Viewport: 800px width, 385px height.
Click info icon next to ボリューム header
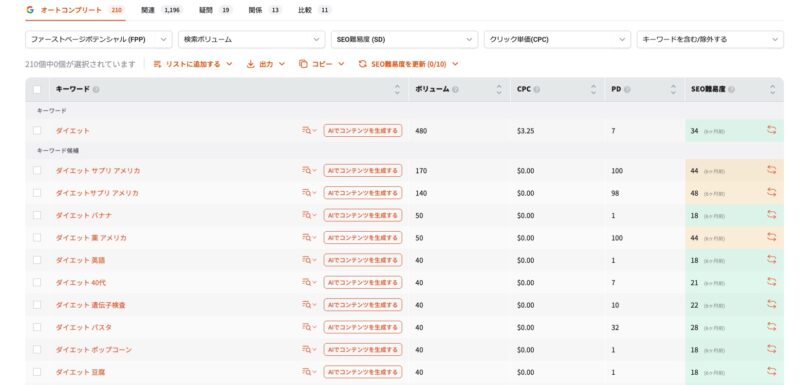coord(455,89)
